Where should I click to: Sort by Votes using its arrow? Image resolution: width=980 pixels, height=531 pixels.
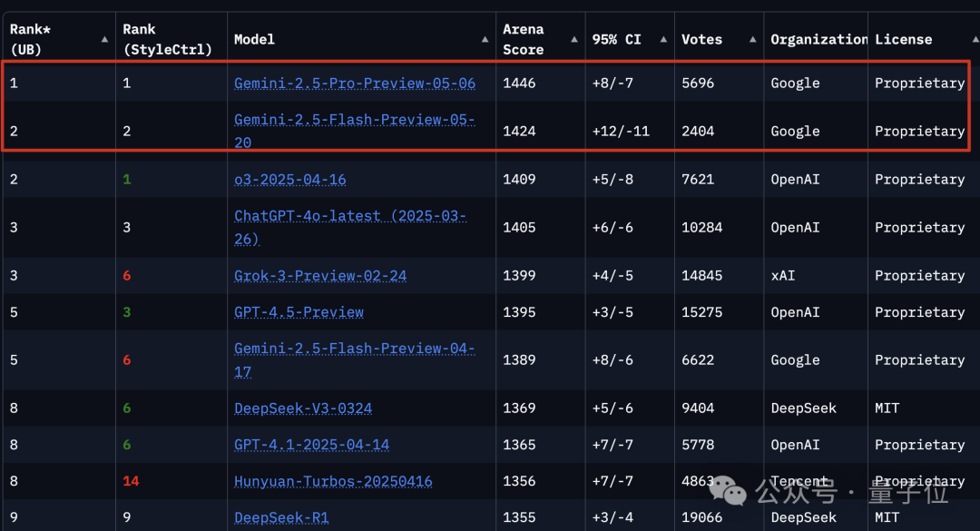point(752,40)
